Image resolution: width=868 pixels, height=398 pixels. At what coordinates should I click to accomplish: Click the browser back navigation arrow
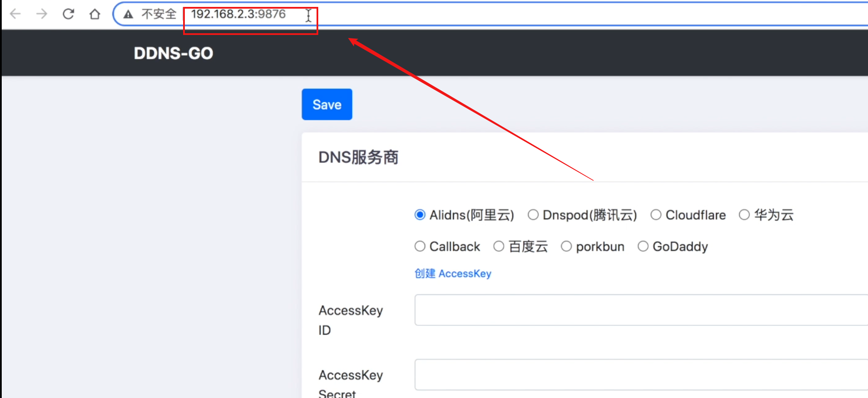coord(16,13)
